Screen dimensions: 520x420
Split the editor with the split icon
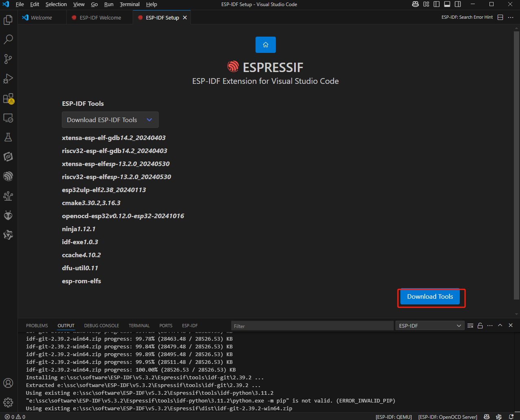coord(500,17)
